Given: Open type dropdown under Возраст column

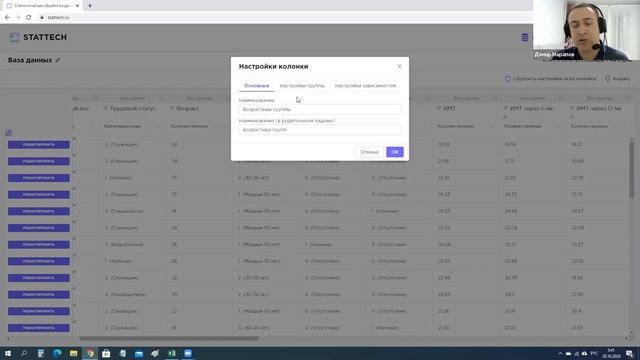Looking at the screenshot, I should (198, 126).
